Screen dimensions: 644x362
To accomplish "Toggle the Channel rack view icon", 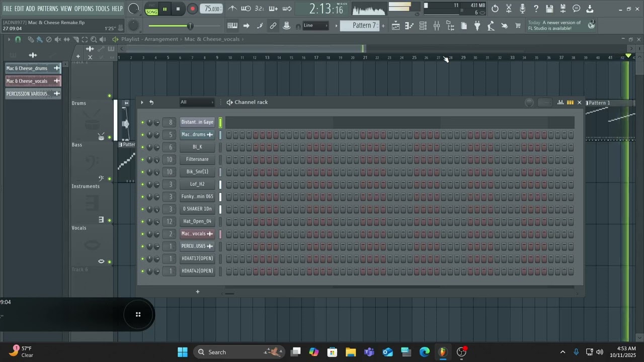I will pos(423,26).
